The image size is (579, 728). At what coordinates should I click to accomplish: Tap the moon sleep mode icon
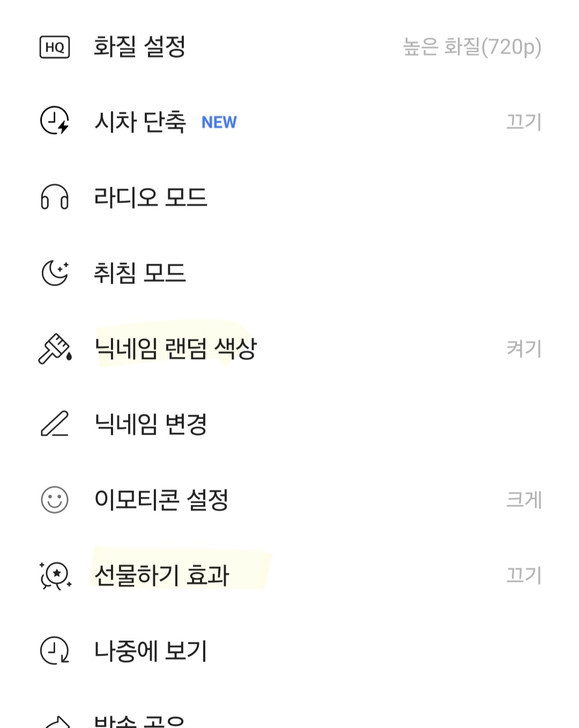(x=55, y=272)
